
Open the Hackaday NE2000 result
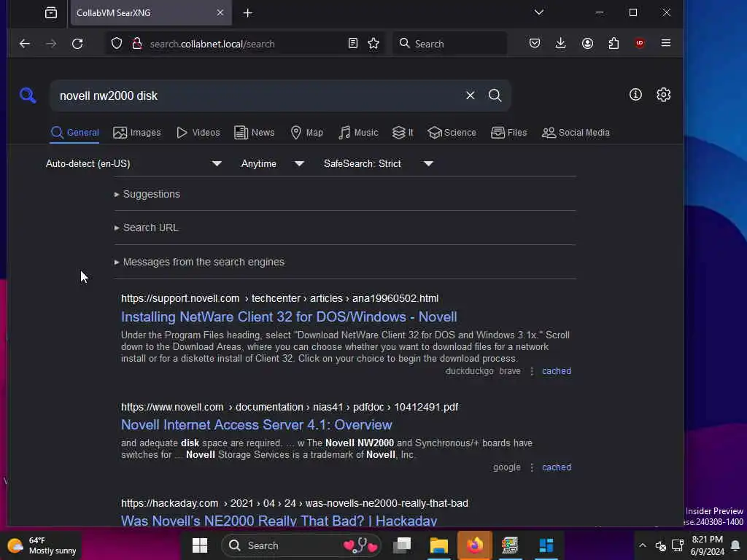279,521
